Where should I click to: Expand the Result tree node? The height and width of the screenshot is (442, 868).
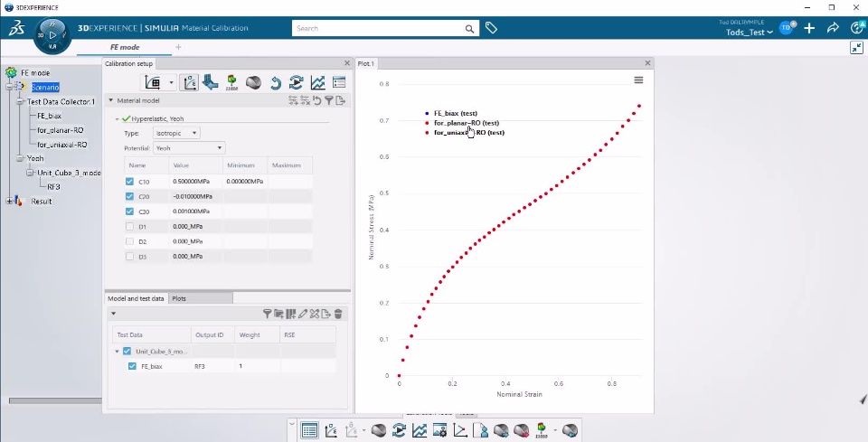9,202
